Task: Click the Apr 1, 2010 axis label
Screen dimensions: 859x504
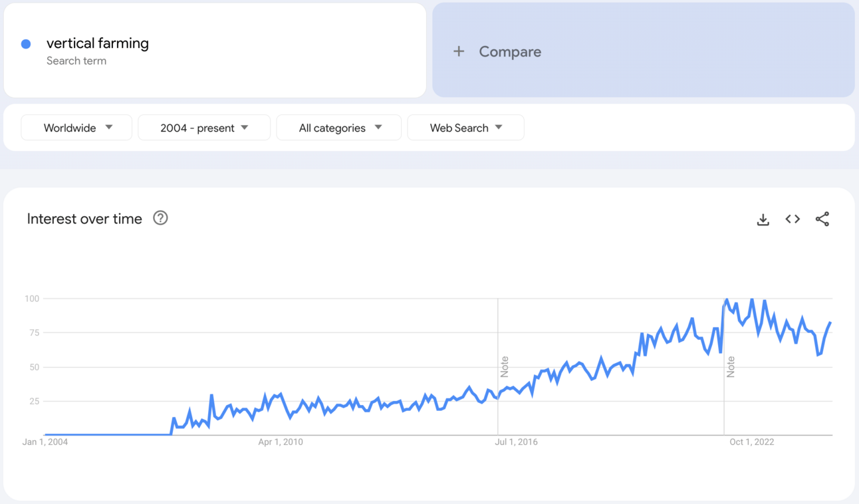Action: 281,441
